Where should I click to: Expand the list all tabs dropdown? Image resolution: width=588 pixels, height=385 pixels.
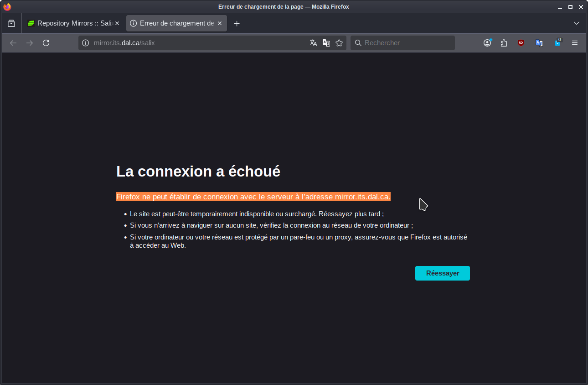576,23
